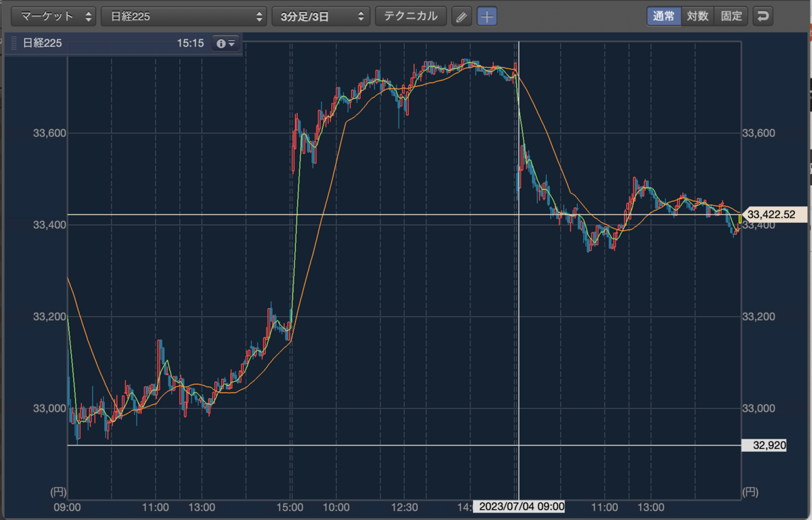Click the 32,920 price line label
The width and height of the screenshot is (812, 520).
[x=764, y=446]
